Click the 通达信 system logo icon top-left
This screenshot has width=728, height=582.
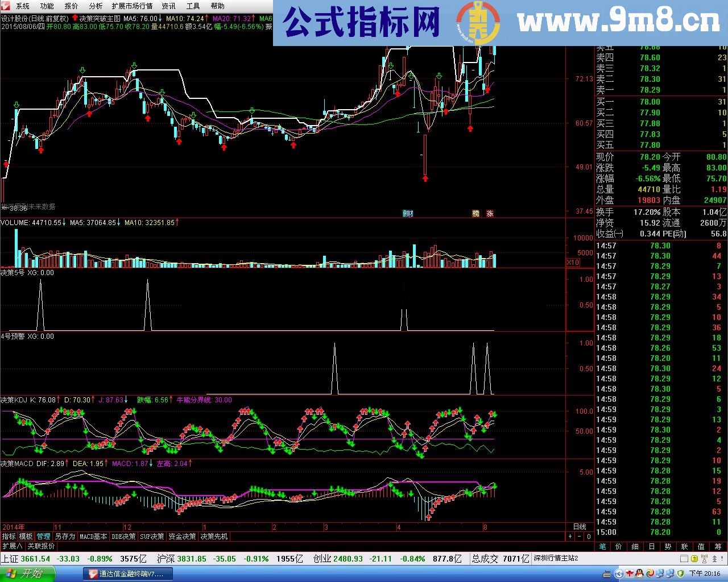point(6,6)
